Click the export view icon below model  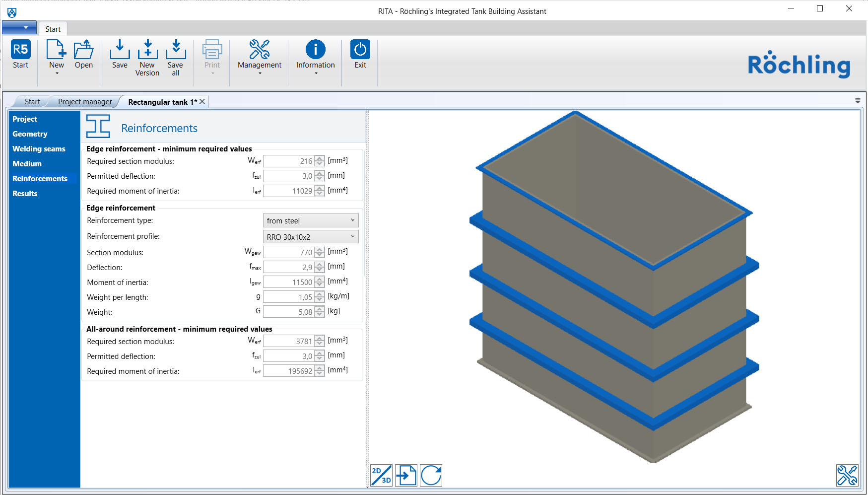pos(406,475)
